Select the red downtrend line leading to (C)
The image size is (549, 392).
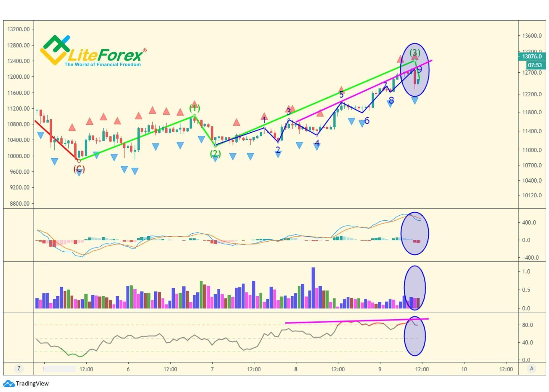[x=57, y=141]
